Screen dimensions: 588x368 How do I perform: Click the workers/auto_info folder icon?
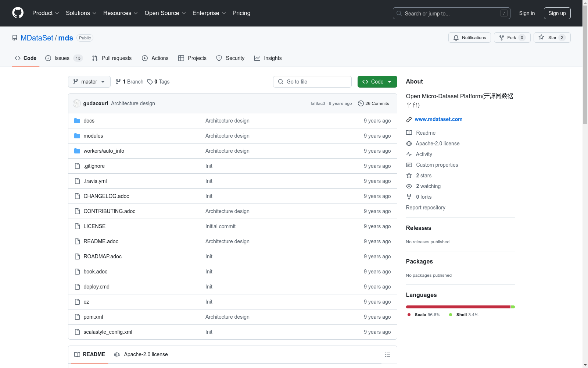click(77, 151)
